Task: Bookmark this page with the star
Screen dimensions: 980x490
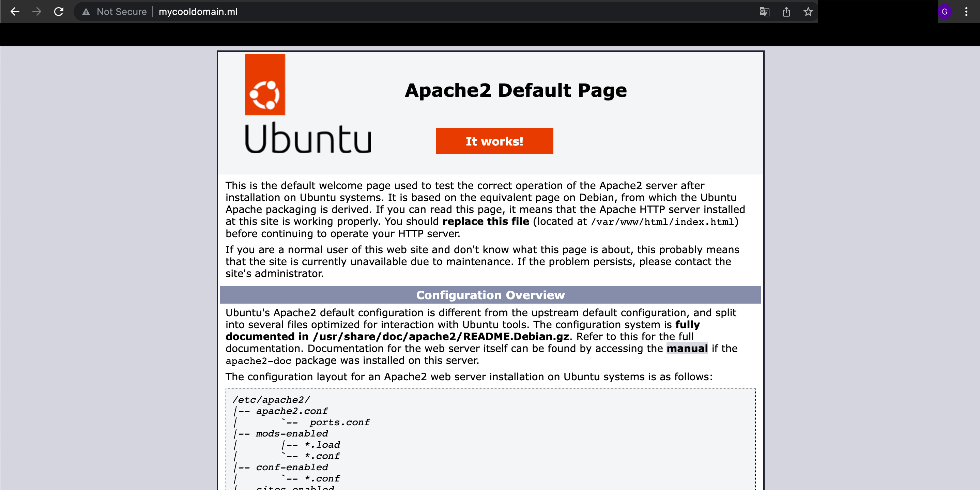Action: coord(808,12)
